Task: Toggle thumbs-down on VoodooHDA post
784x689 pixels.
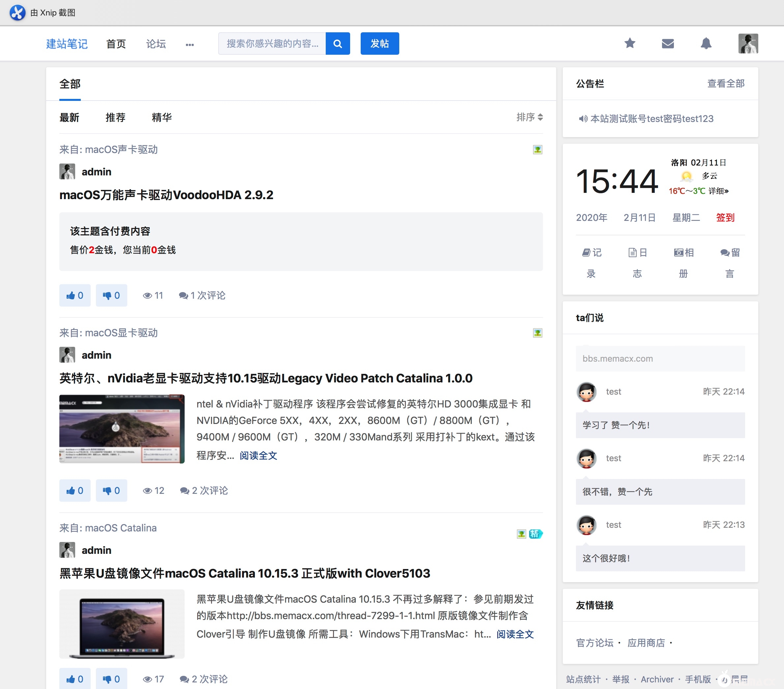Action: click(111, 295)
